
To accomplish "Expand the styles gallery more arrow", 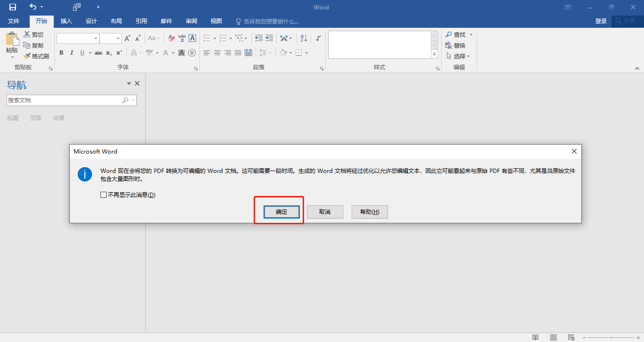I will click(x=435, y=55).
